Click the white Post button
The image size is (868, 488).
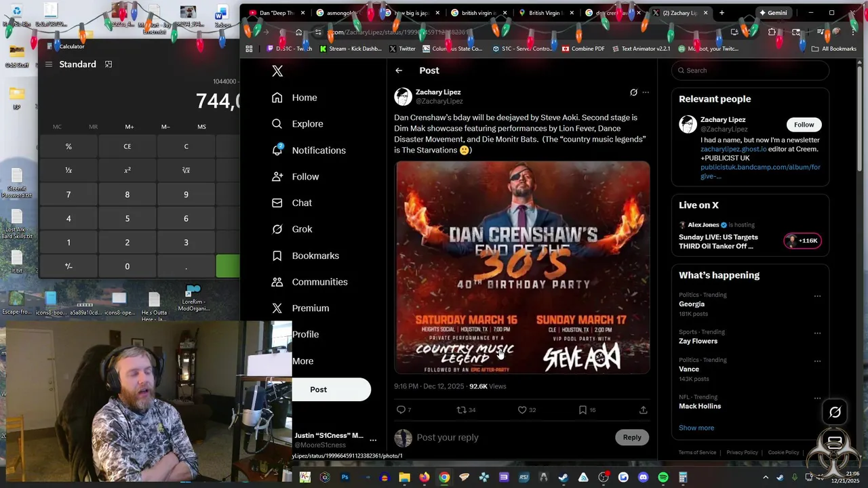pos(332,390)
